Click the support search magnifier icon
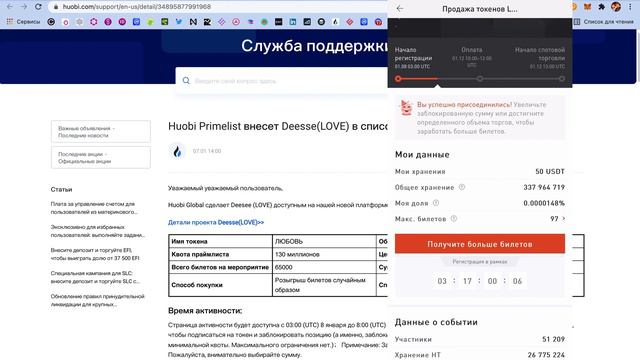The width and height of the screenshot is (640, 360). pyautogui.click(x=186, y=81)
